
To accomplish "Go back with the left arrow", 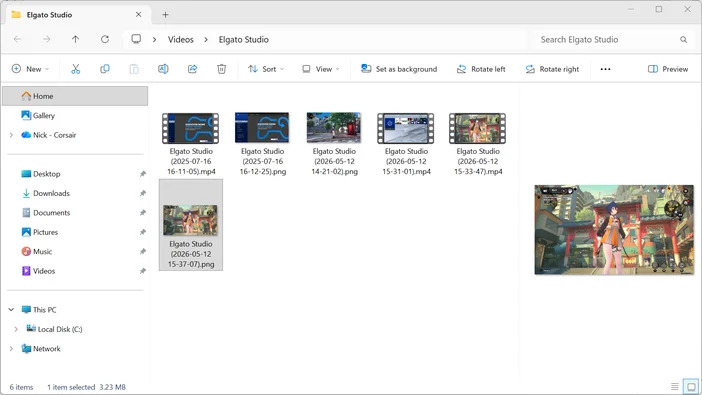I will (17, 39).
